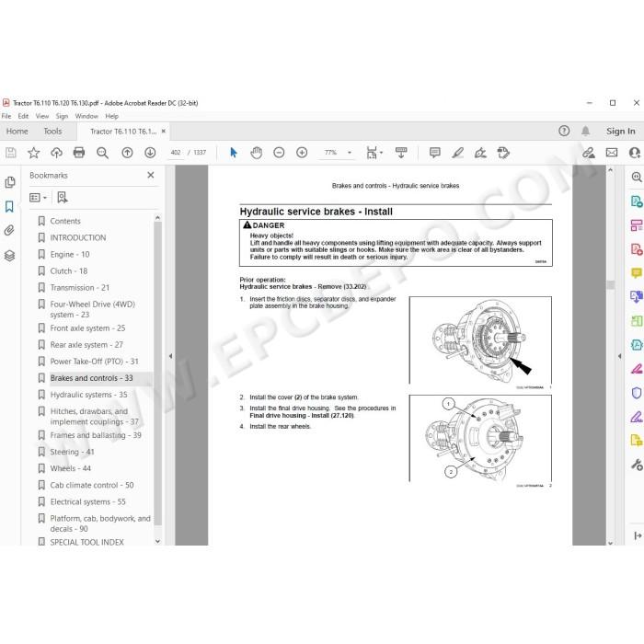Open the zoom percentage dropdown arrow
This screenshot has height=644, width=644.
350,153
